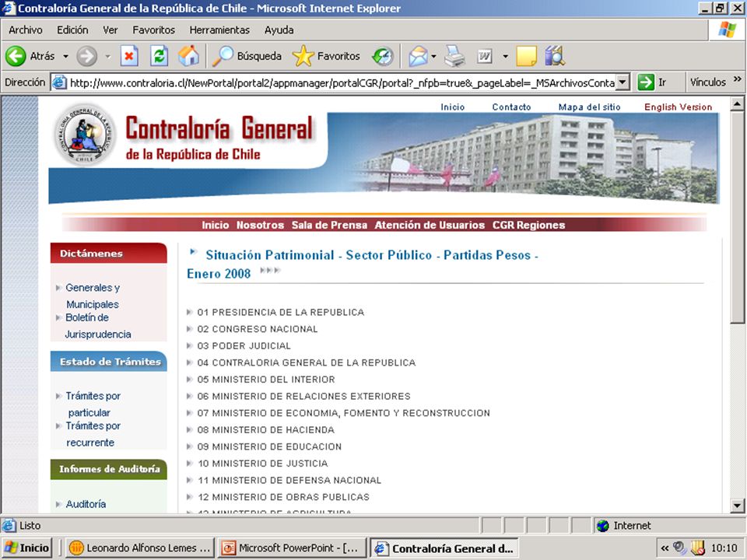The image size is (747, 560).
Task: Open the Herramientas menu
Action: point(219,30)
